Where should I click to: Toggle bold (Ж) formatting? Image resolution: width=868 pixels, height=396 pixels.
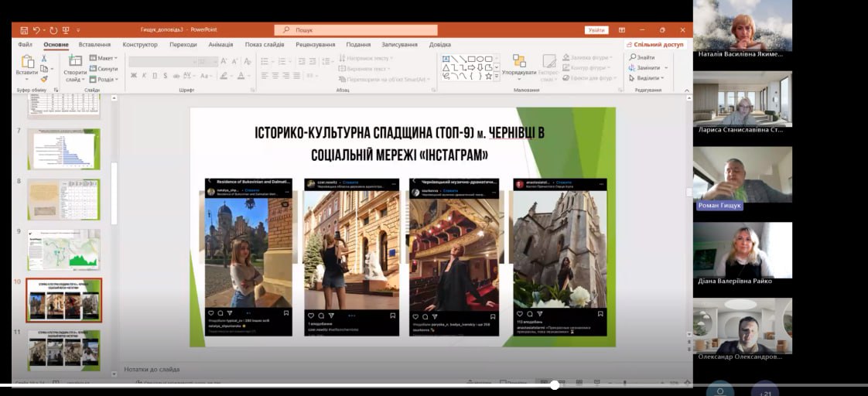[x=134, y=76]
